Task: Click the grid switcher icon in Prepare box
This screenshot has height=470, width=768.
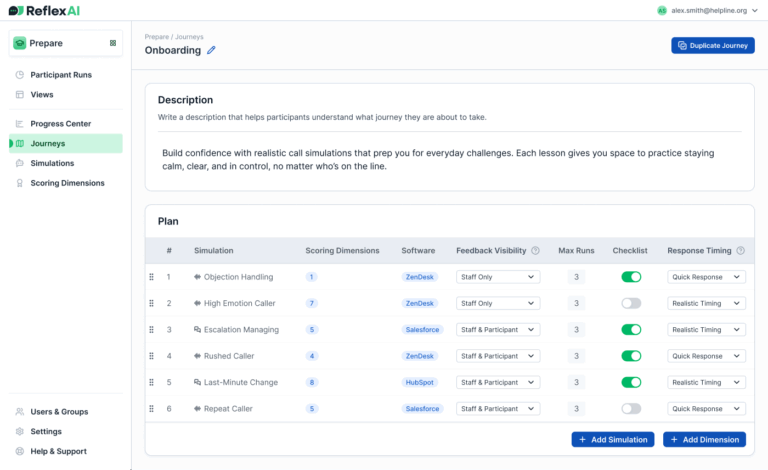Action: pyautogui.click(x=112, y=43)
